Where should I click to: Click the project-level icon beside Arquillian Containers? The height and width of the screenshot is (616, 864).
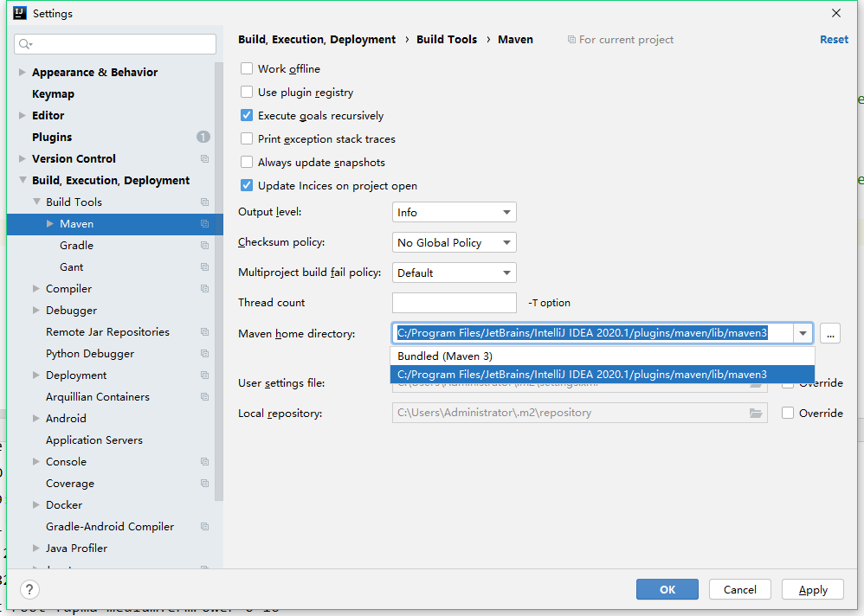click(x=204, y=397)
